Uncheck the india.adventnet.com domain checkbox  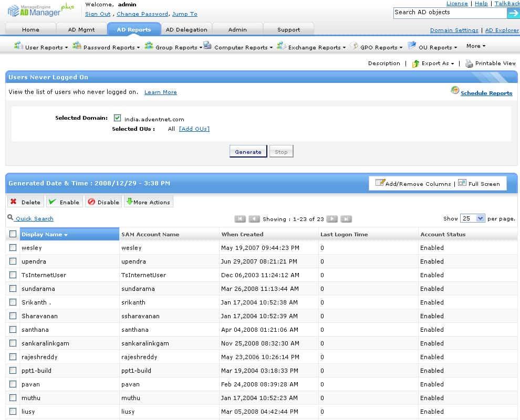coord(117,118)
